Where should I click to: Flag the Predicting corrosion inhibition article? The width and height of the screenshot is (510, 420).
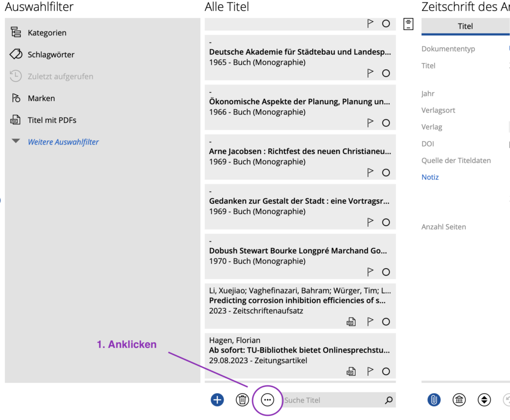[370, 321]
